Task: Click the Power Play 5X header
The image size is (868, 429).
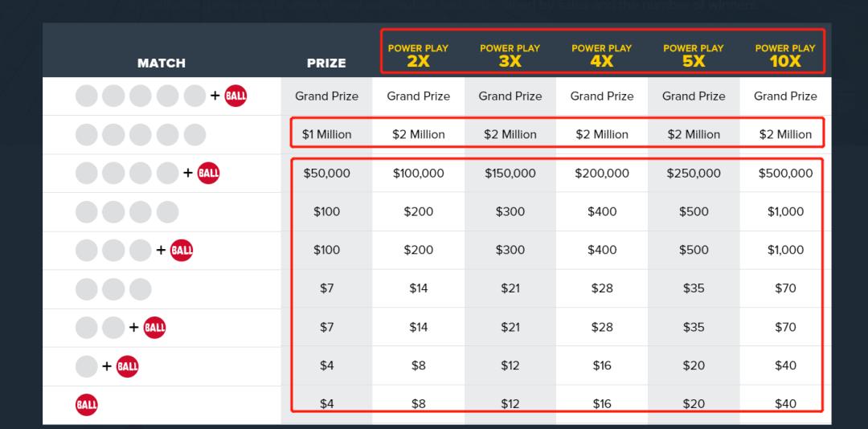Action: [693, 55]
